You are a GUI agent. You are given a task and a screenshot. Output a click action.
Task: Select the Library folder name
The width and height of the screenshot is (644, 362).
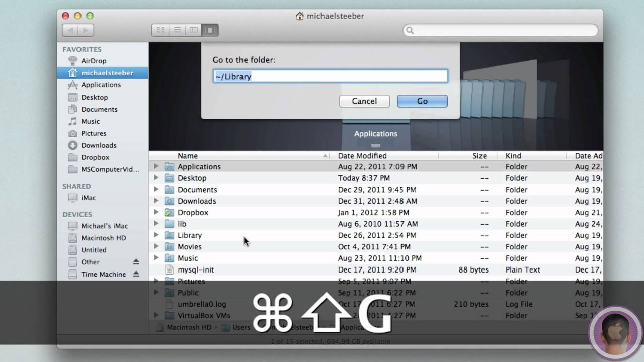(x=190, y=235)
